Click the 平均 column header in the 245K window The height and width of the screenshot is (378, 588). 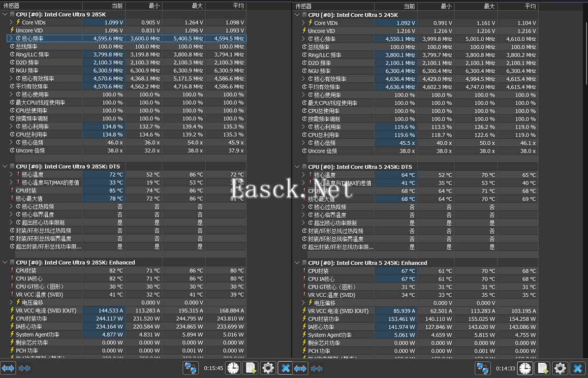click(x=518, y=6)
